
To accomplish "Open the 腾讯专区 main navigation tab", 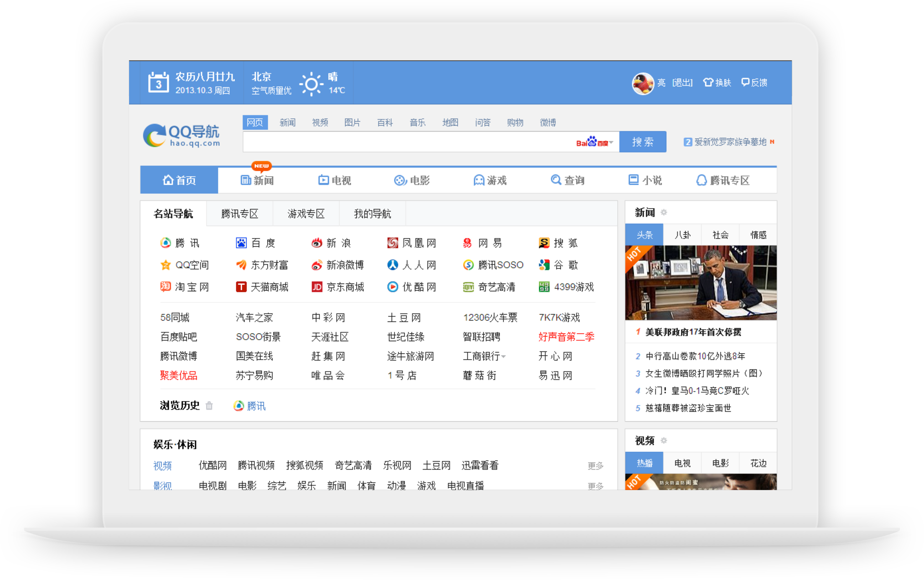I will click(723, 180).
